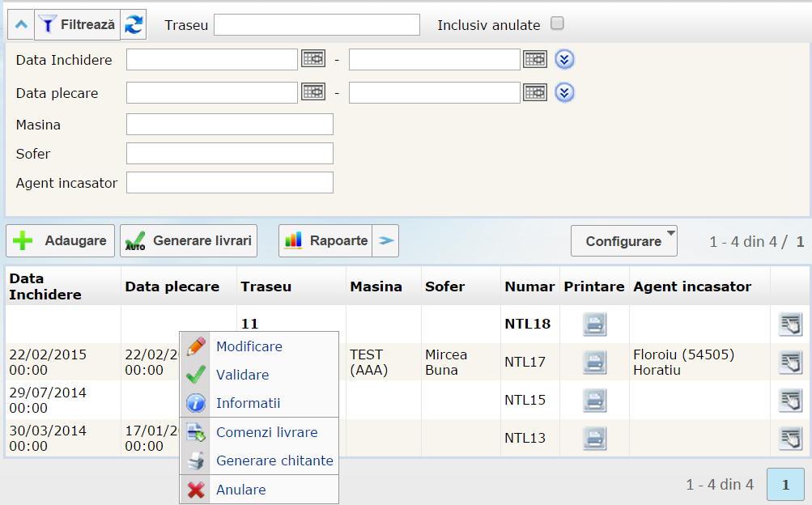Screen dimensions: 812x505
Task: Select Generare chitante menu entry
Action: (274, 460)
